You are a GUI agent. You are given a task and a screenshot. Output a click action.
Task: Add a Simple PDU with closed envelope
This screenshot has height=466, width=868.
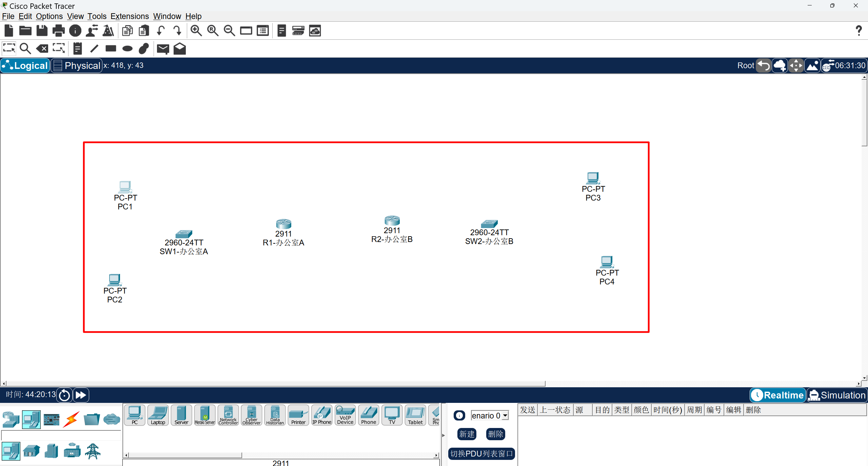click(163, 49)
